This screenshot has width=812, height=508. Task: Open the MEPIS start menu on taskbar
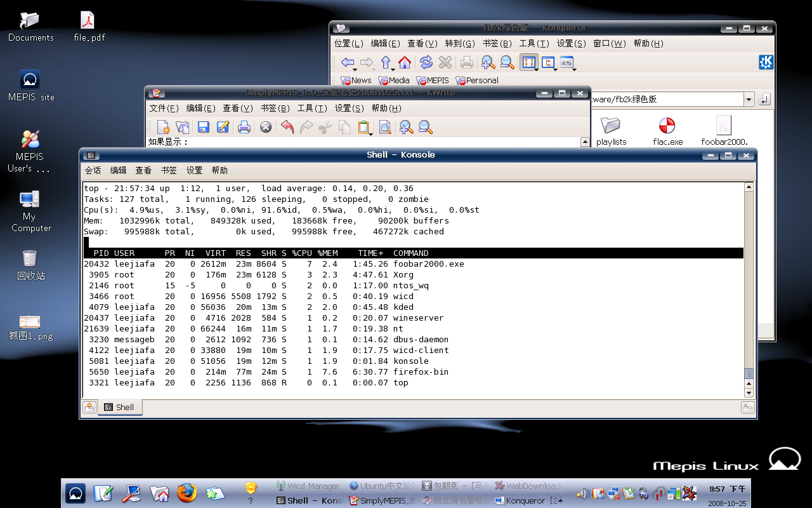point(75,493)
